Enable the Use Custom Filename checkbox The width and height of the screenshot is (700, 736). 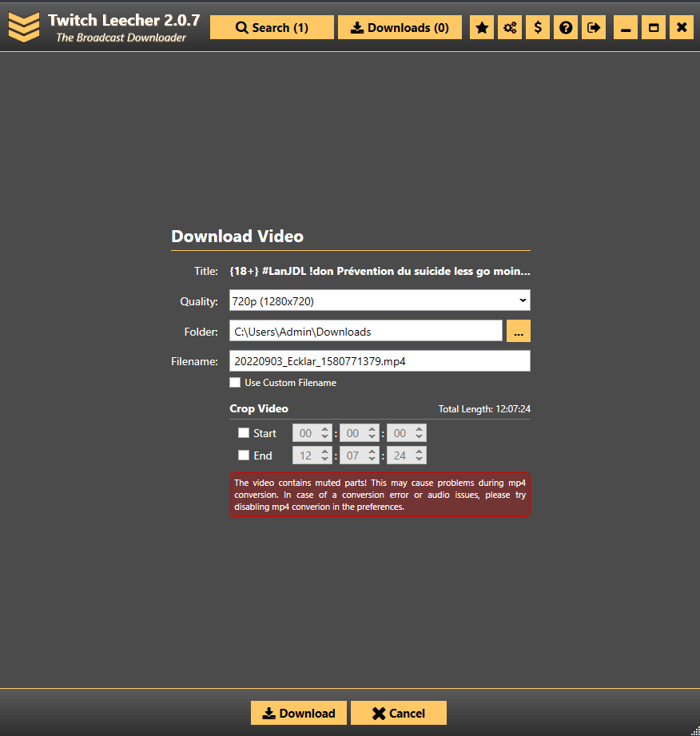(x=235, y=383)
